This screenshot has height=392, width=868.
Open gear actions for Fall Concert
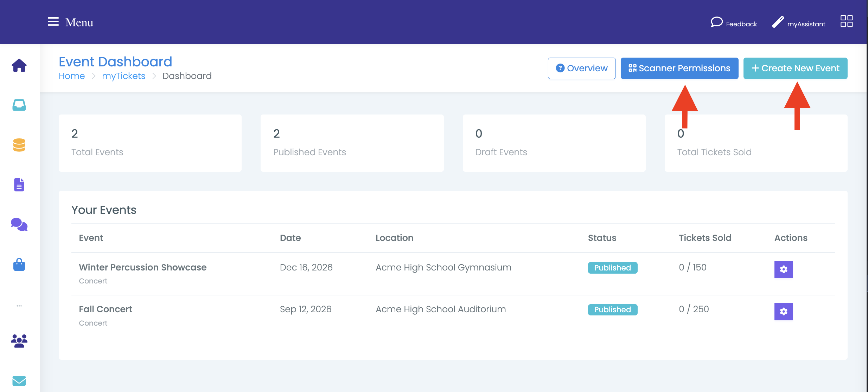coord(784,311)
